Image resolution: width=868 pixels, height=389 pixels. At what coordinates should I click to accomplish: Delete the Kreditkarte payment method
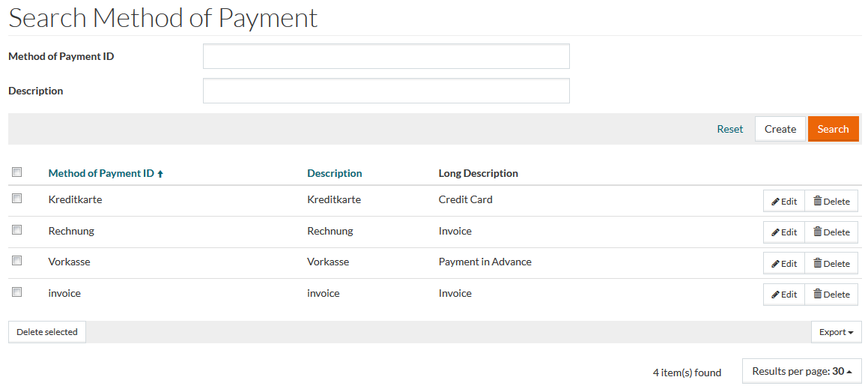click(x=831, y=201)
